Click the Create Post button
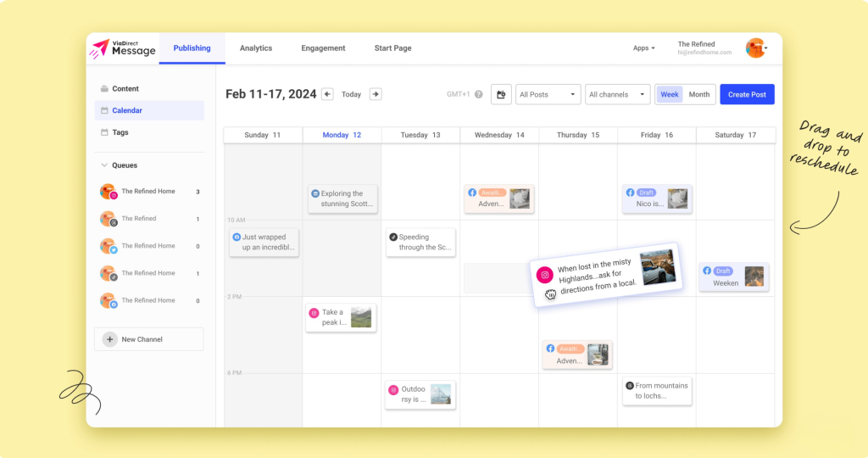Viewport: 868px width, 458px height. point(747,94)
